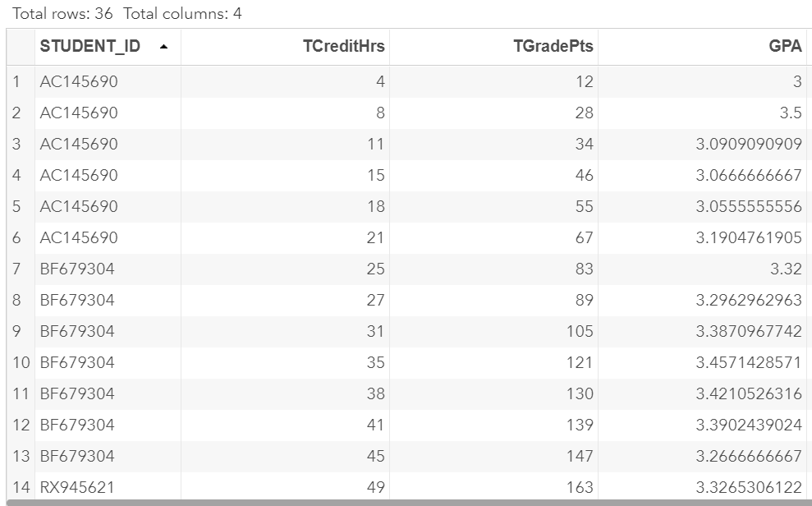This screenshot has height=506, width=812.
Task: Click the GPA cell 3.32
Action: pyautogui.click(x=787, y=269)
